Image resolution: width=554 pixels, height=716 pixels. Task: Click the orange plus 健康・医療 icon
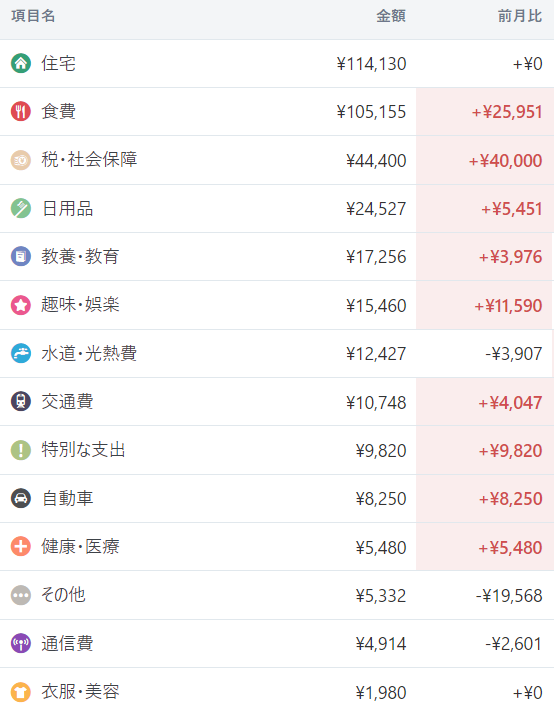coord(21,547)
